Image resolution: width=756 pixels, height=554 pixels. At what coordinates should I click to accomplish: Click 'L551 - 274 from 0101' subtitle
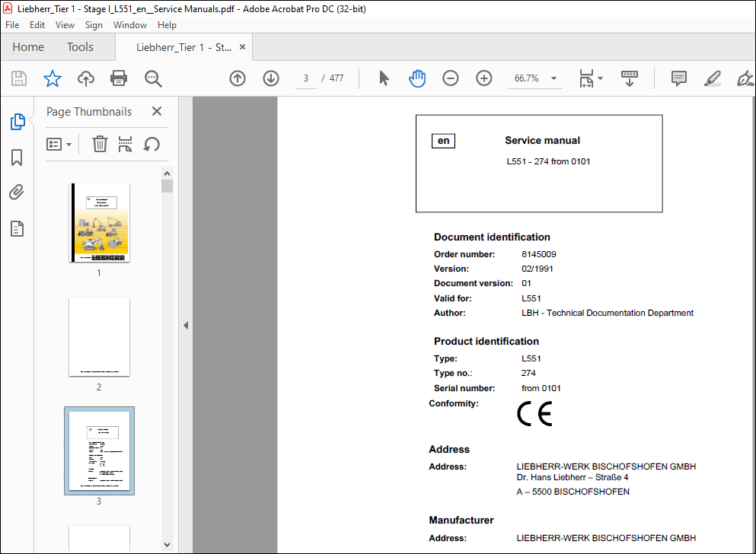tap(548, 161)
